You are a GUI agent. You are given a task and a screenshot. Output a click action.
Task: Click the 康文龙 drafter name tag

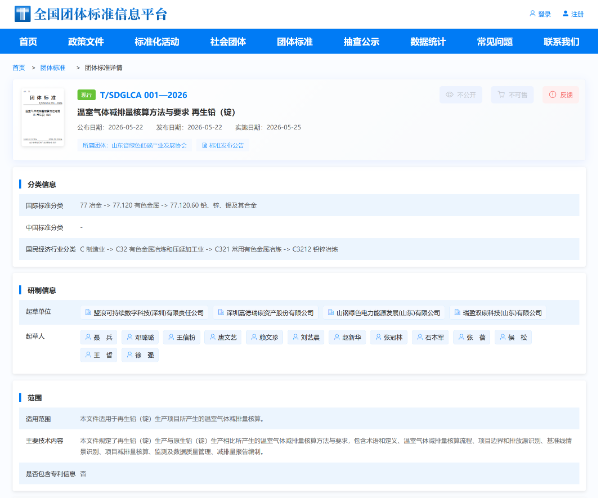[x=223, y=337]
